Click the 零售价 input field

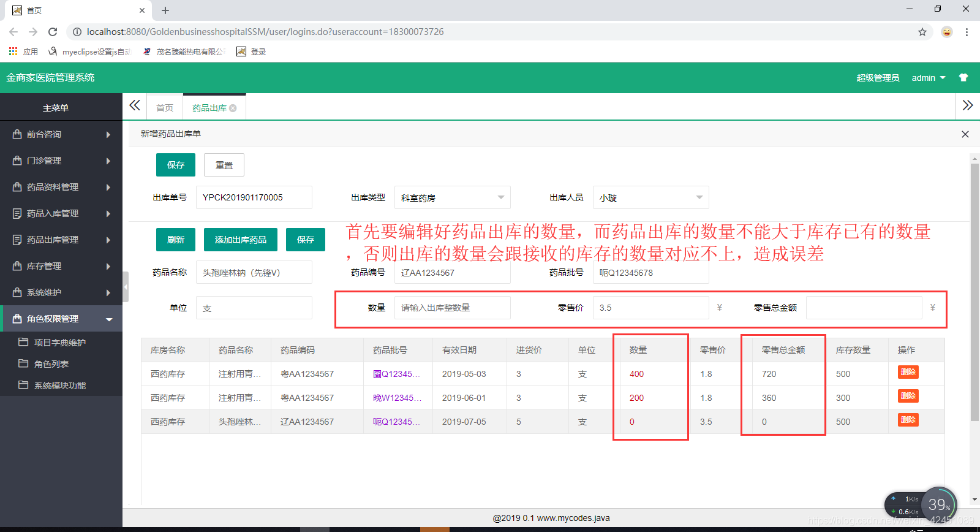click(x=651, y=308)
